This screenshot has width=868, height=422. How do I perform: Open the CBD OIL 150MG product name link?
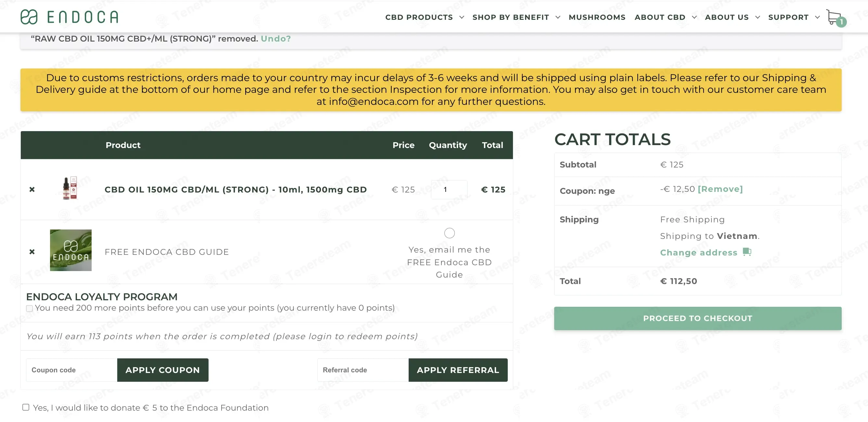pos(236,190)
